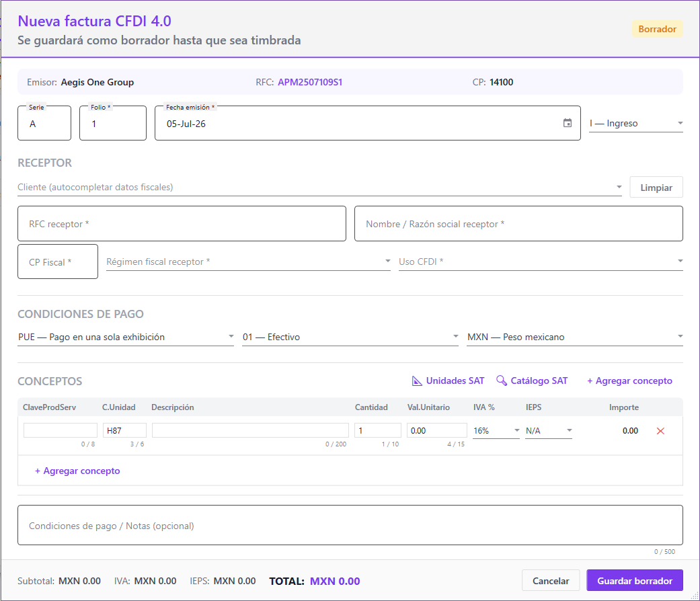Click the Cancelar button
700x601 pixels.
(551, 580)
